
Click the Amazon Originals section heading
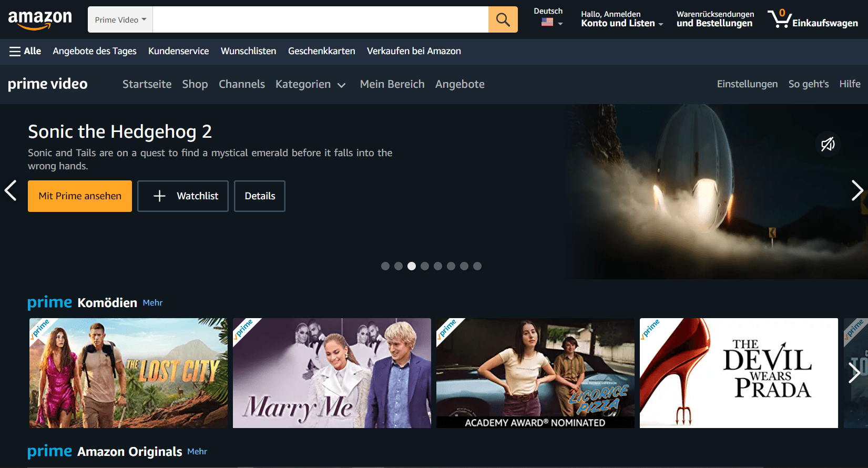pos(130,452)
